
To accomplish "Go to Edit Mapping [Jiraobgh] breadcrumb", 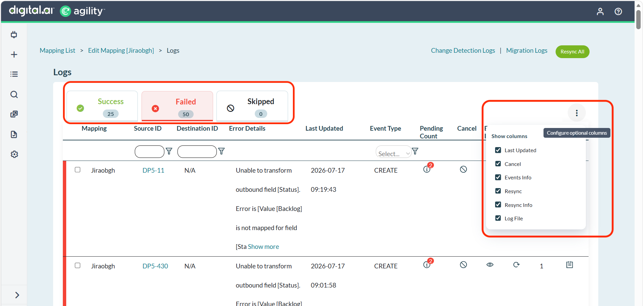I will click(121, 50).
